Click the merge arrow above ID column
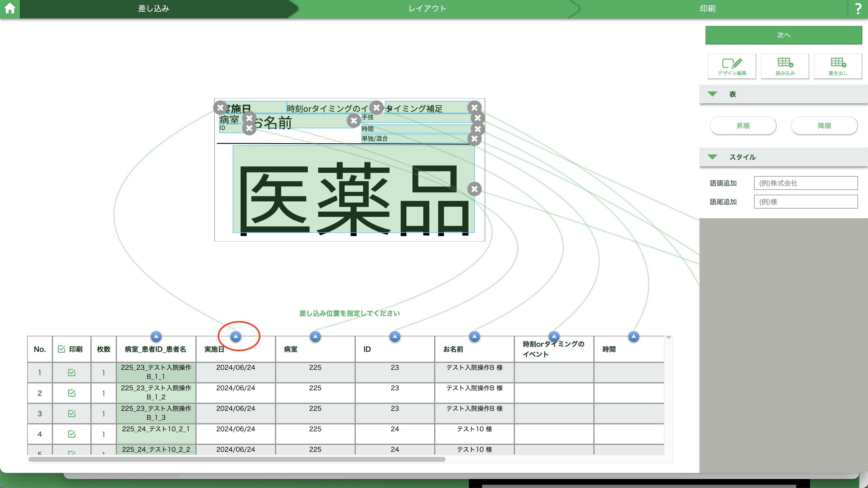 click(x=395, y=336)
